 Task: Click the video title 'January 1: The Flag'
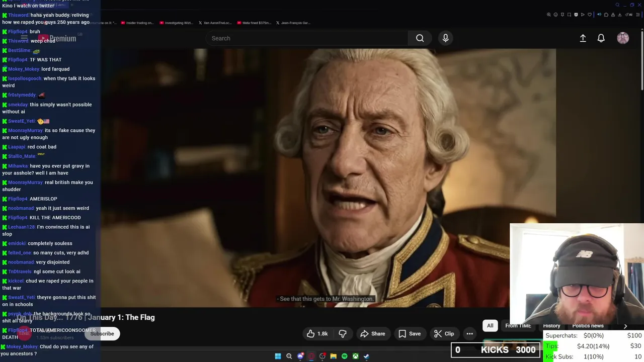click(86, 317)
